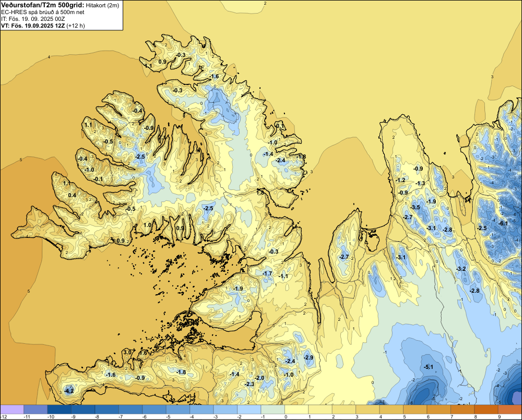522x420 pixels.
Task: Click the temperature value -2.0
Action: tap(259, 378)
